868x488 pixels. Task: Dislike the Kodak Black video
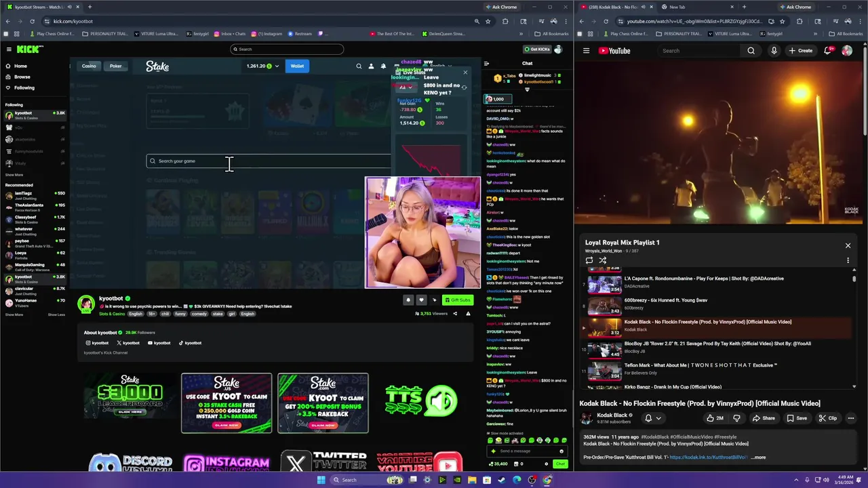[x=736, y=418]
